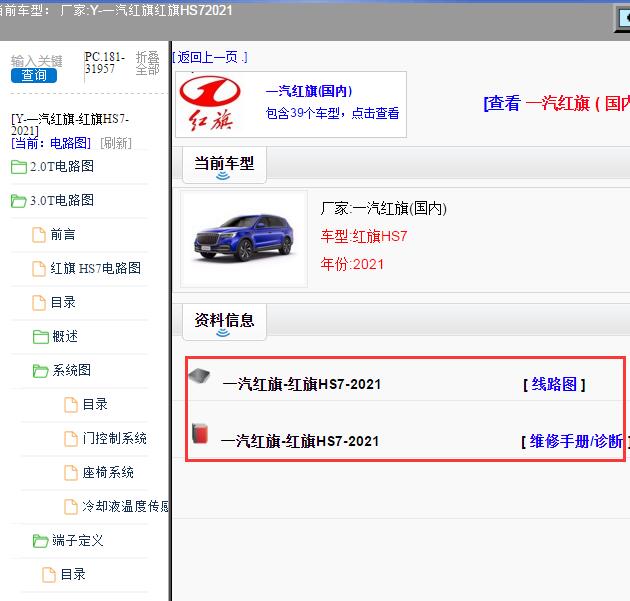Open the 门控制系统 document icon

click(x=71, y=439)
